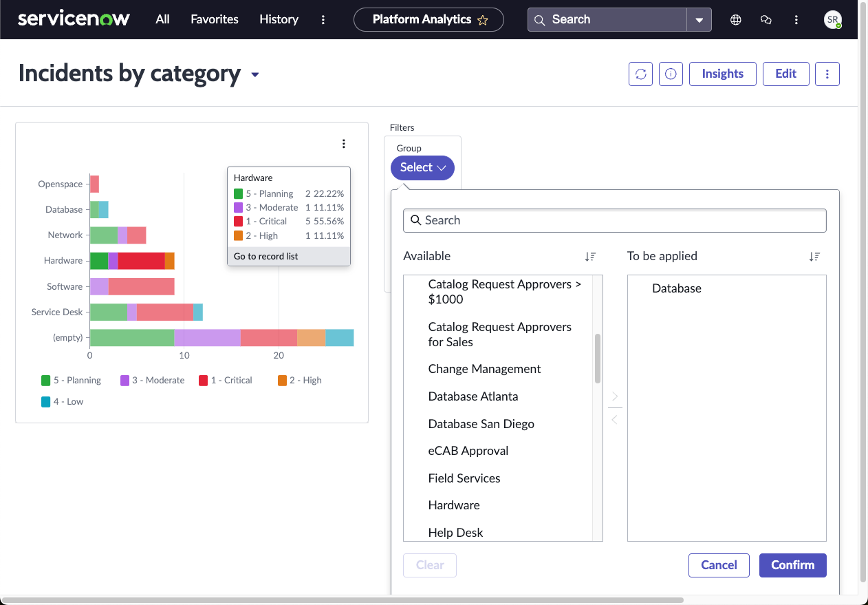Open chart widget three-dot menu
The height and width of the screenshot is (605, 868).
[x=344, y=144]
